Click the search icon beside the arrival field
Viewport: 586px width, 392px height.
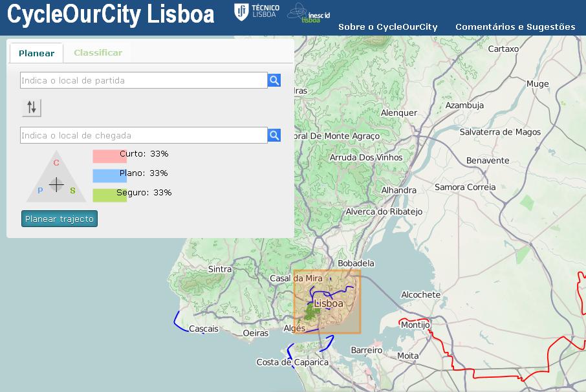pyautogui.click(x=274, y=135)
